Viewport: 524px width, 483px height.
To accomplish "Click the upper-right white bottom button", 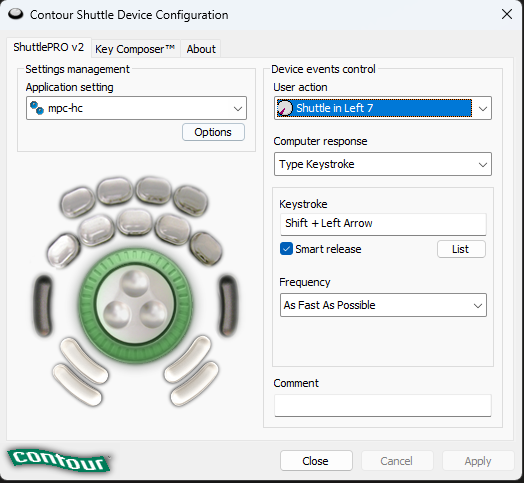I will click(x=187, y=359).
